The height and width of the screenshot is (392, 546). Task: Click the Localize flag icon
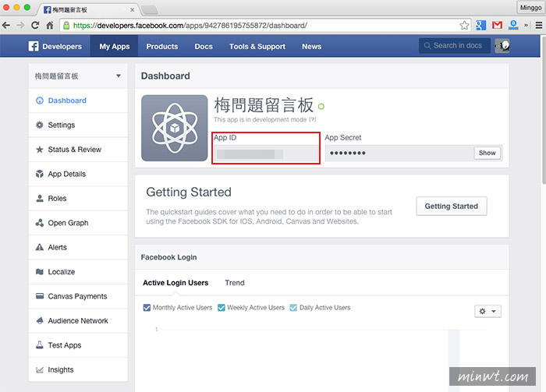coord(40,272)
